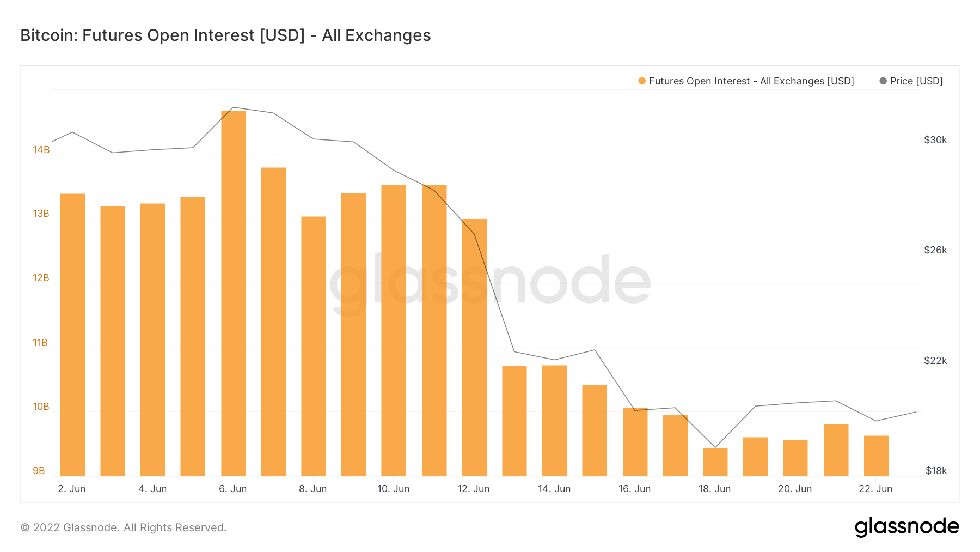Click the lowest bar on 18. Jun
This screenshot has width=980, height=552.
click(715, 462)
